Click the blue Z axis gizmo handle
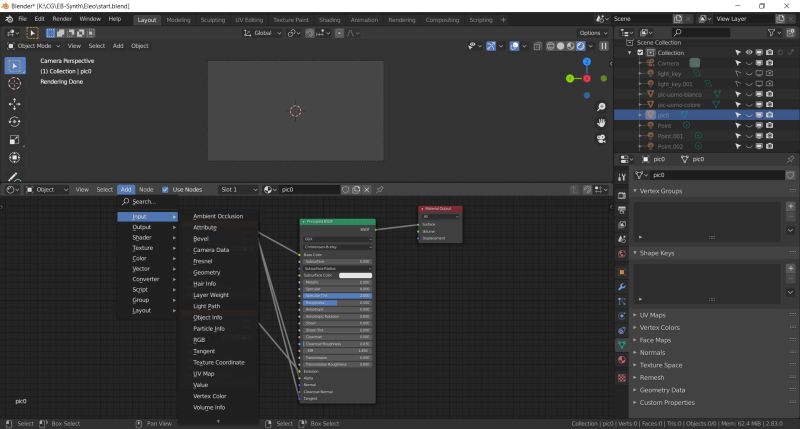800x429 pixels. 587,62
